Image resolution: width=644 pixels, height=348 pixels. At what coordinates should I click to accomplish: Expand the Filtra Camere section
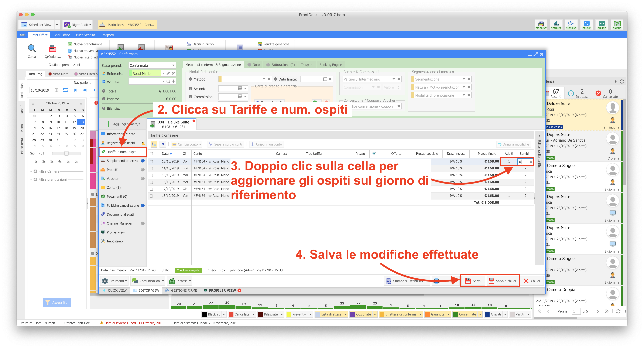(35, 171)
